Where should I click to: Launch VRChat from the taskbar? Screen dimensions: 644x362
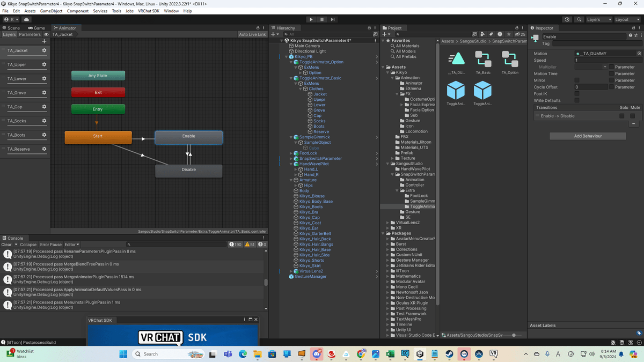493,354
